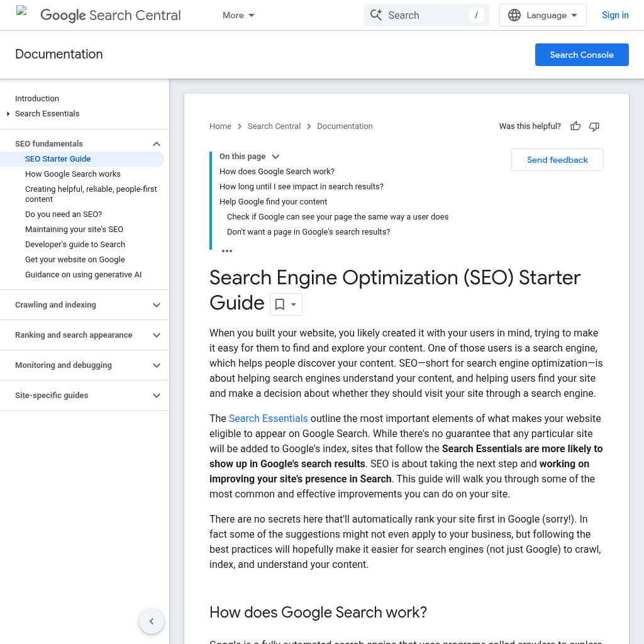Follow the Search Essentials link in the text
This screenshot has height=644, width=644.
click(268, 418)
